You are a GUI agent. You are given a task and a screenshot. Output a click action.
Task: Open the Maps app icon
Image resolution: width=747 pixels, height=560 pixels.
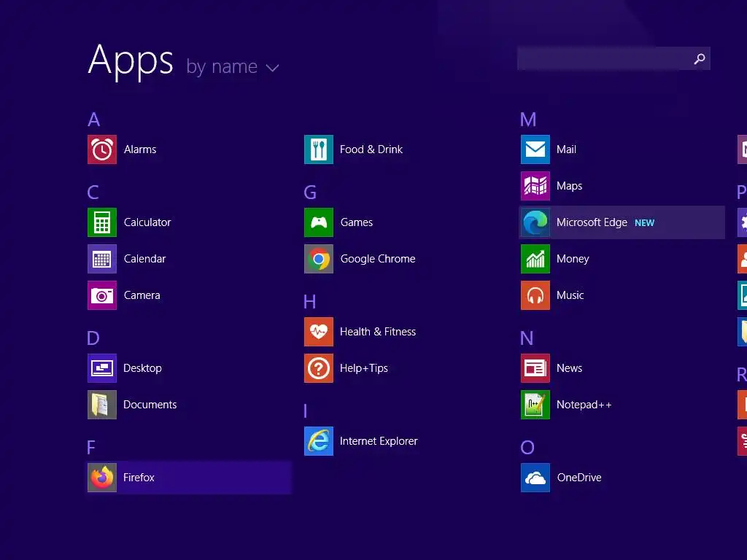click(535, 186)
